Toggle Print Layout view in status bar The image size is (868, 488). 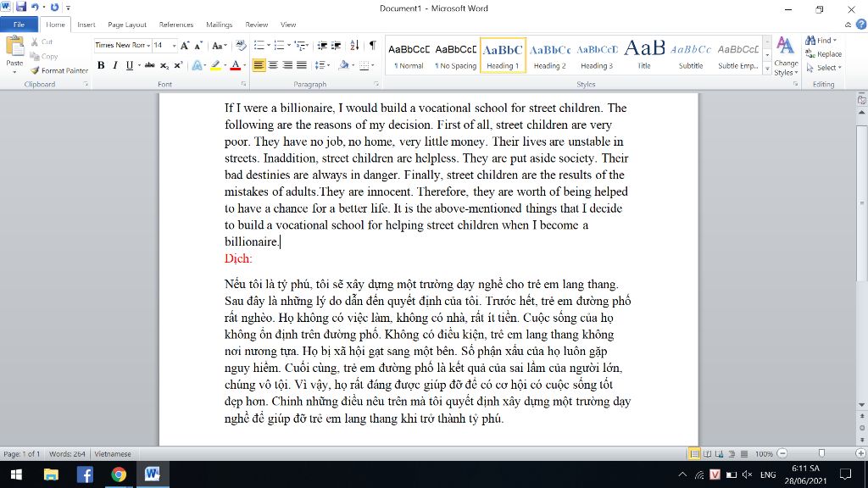[x=694, y=454]
